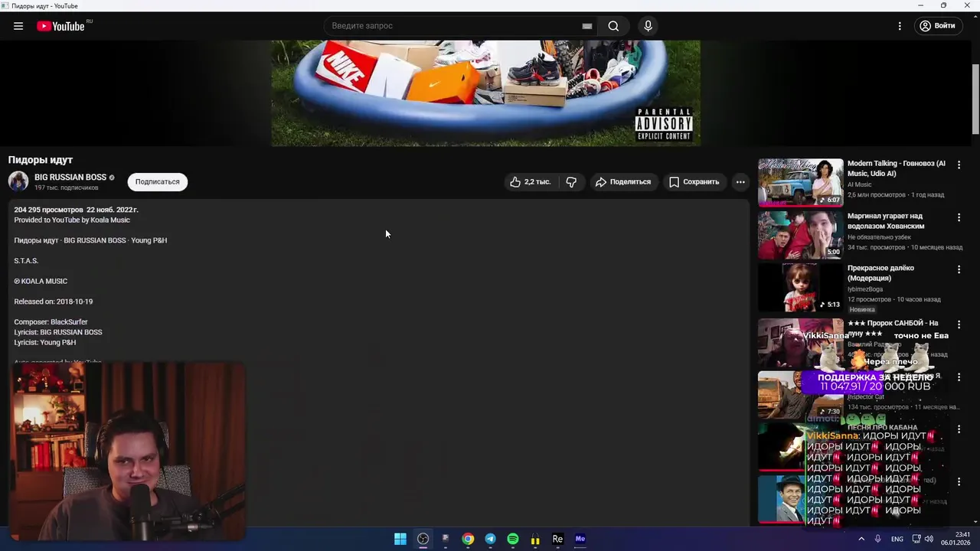Open the Modern Talking - Говновоз video thumbnail
Viewport: 980px width, 551px height.
point(800,182)
